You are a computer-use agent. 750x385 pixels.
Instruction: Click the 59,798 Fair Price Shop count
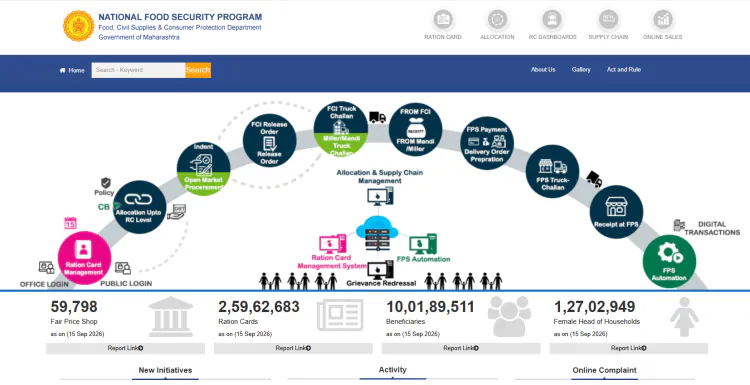click(74, 307)
